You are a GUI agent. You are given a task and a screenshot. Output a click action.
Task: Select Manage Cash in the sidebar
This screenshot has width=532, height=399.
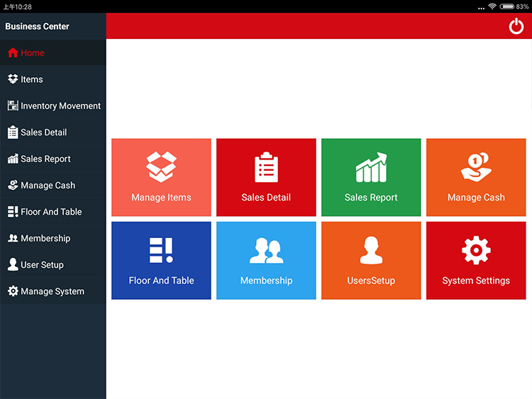click(x=47, y=186)
